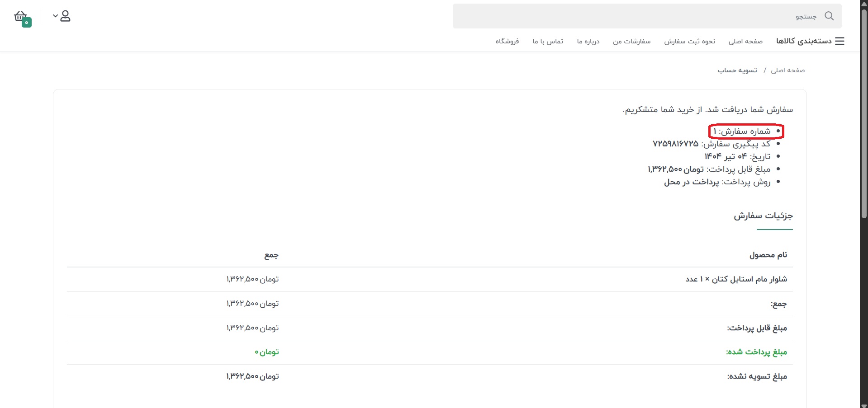Image resolution: width=868 pixels, height=408 pixels.
Task: Open the hamburger menu icon for categories
Action: pyautogui.click(x=840, y=41)
